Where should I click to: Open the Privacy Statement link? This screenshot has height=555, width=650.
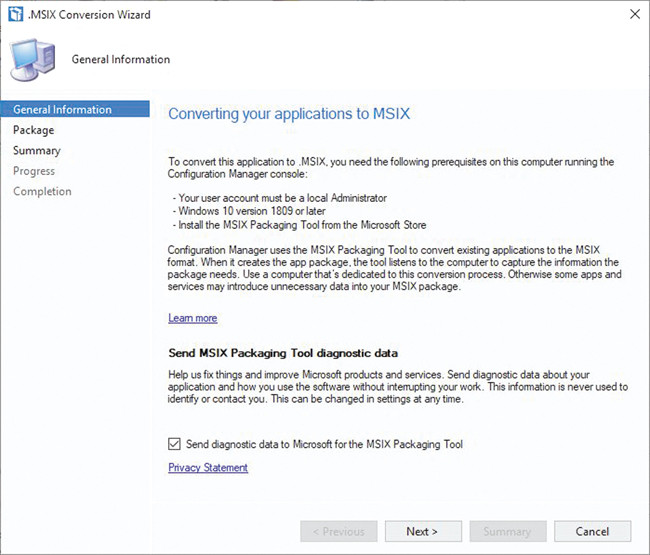click(208, 467)
